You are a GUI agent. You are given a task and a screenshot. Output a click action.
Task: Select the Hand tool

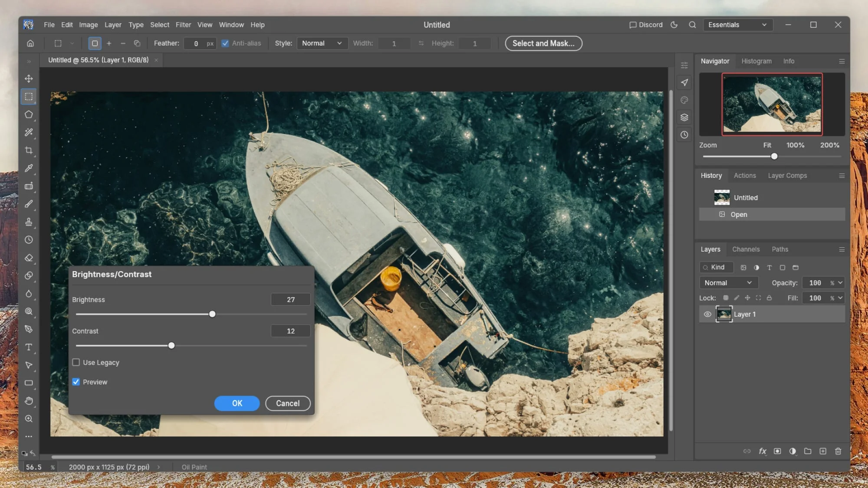pos(29,401)
